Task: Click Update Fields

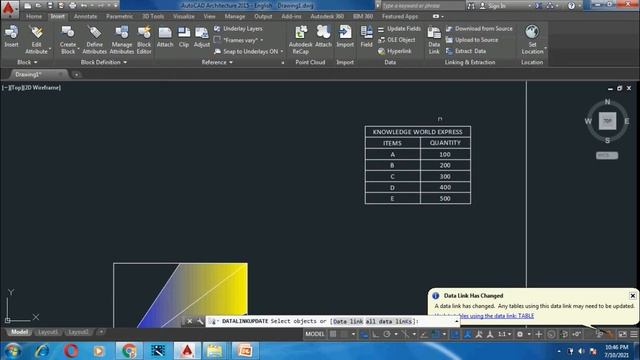Action: pyautogui.click(x=399, y=29)
